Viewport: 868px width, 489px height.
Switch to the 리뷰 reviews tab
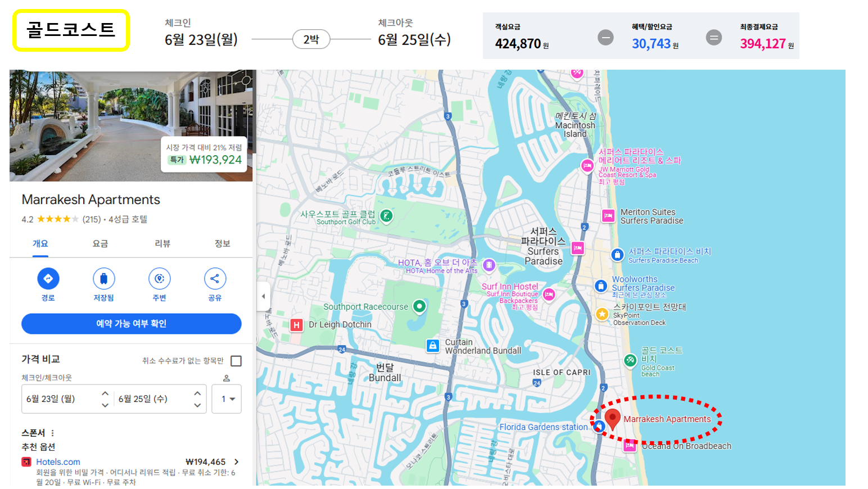click(x=162, y=243)
